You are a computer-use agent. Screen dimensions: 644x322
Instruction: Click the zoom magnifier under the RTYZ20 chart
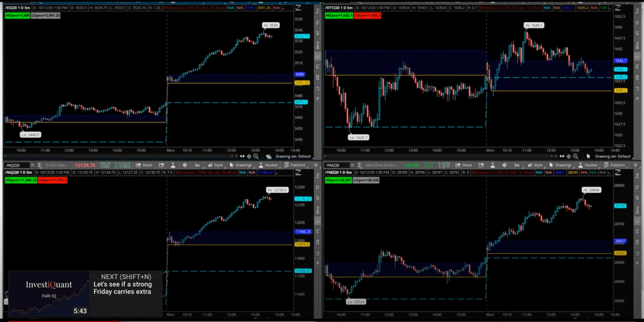pyautogui.click(x=575, y=156)
